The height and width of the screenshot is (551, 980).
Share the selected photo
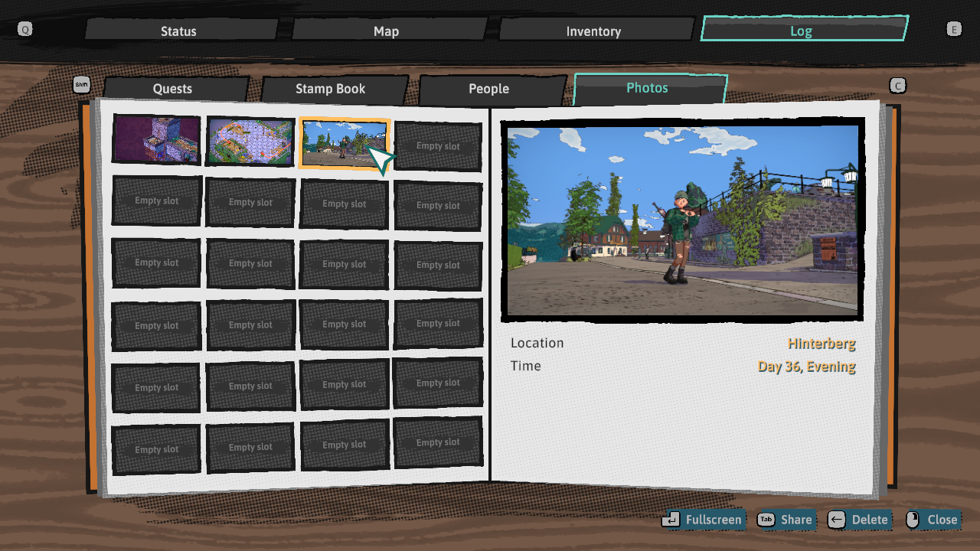(x=786, y=520)
